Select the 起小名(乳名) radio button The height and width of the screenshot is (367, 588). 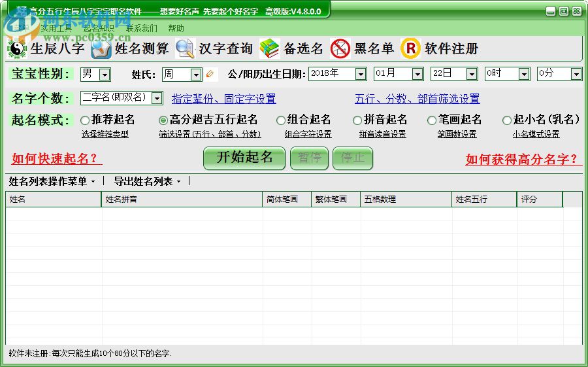pyautogui.click(x=506, y=120)
